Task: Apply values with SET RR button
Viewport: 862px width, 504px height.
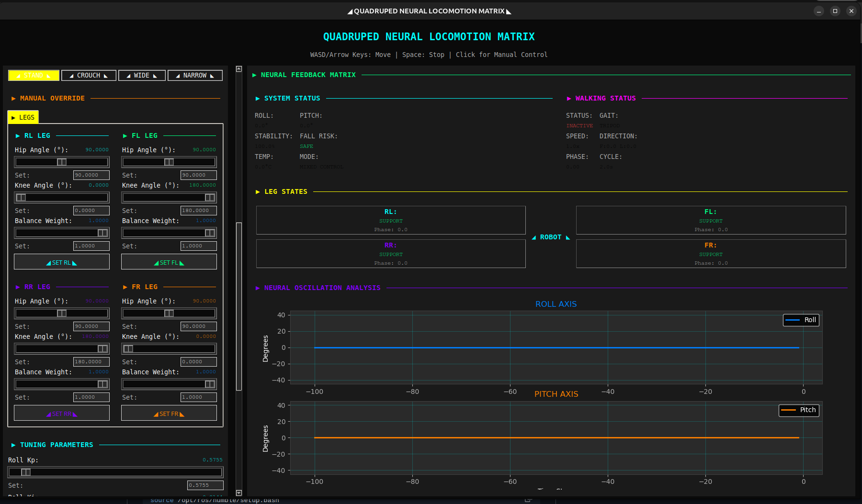Action: coord(62,413)
